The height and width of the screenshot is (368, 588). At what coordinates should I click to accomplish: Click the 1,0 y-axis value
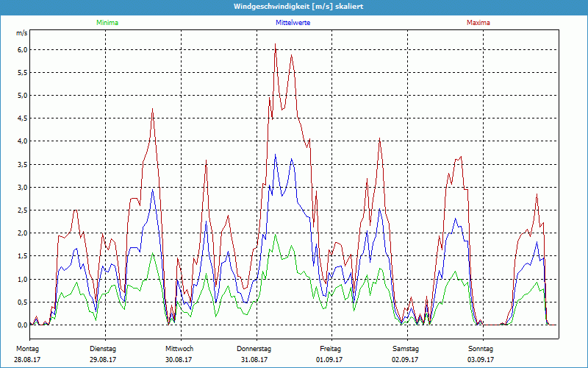21,280
